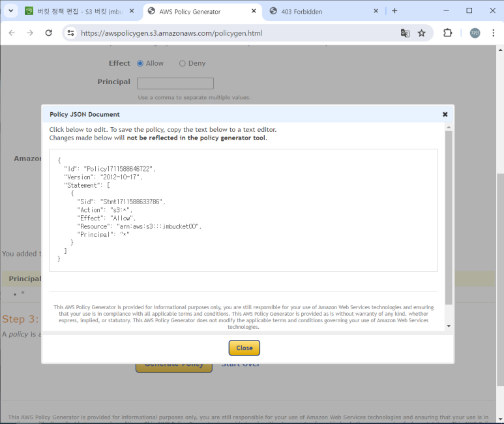Click the dialog vertical scrollbar thumb
504x424 pixels.
[449, 217]
